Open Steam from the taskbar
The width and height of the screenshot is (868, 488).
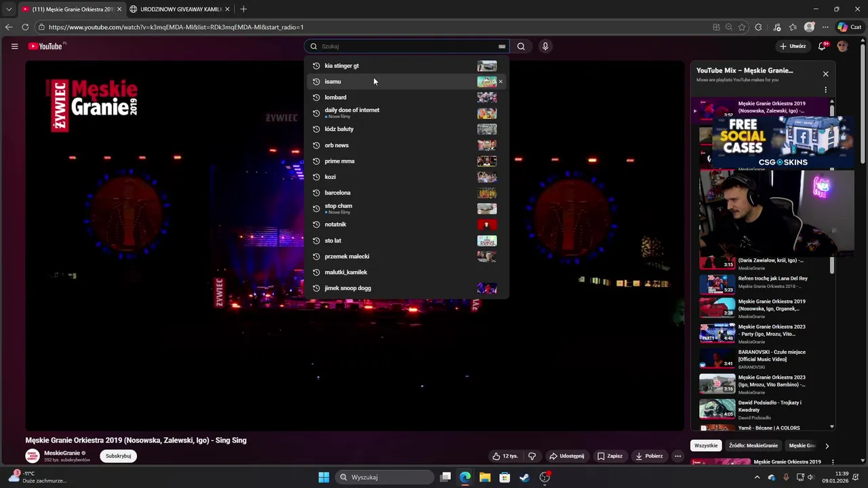pyautogui.click(x=524, y=477)
